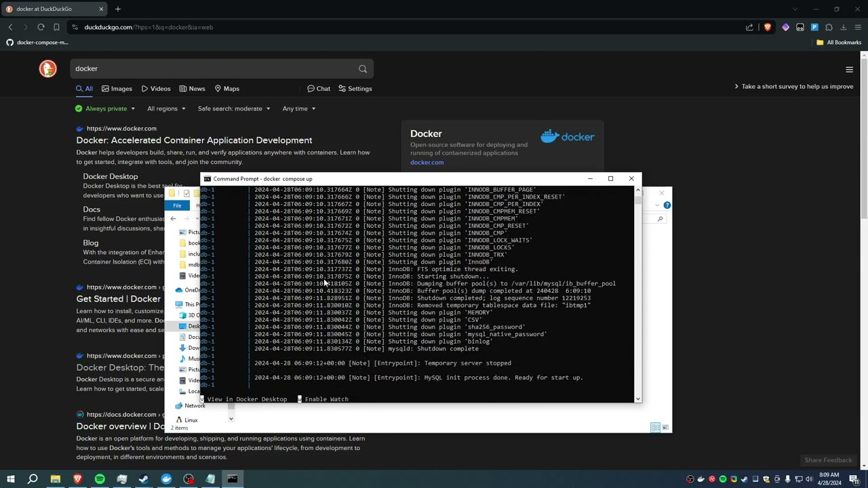The height and width of the screenshot is (488, 868).
Task: Open the Docs sitelink result
Action: click(92, 209)
